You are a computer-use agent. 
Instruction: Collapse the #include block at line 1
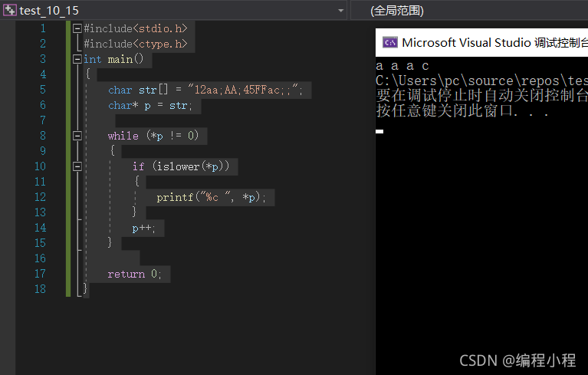[77, 28]
